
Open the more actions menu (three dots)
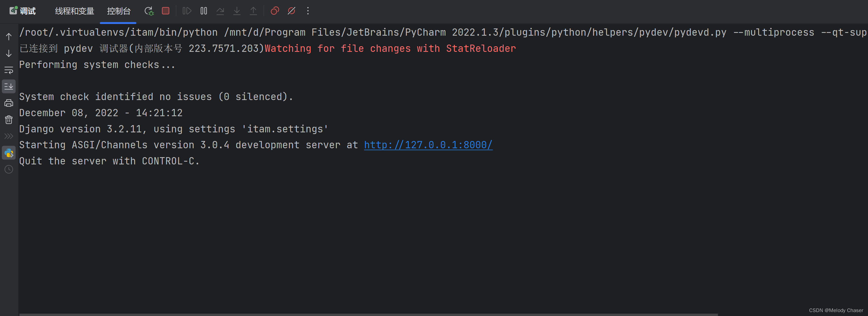pyautogui.click(x=308, y=11)
